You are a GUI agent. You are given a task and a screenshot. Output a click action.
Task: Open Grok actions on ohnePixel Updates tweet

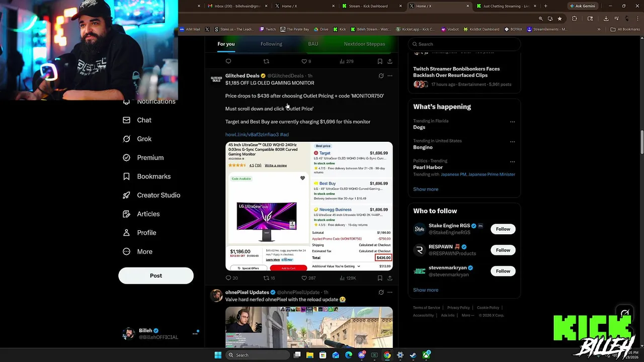[x=381, y=292]
